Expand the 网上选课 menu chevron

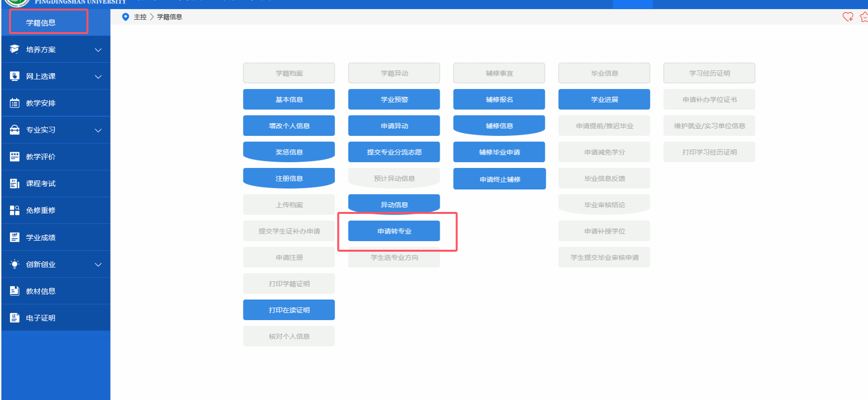coord(98,77)
